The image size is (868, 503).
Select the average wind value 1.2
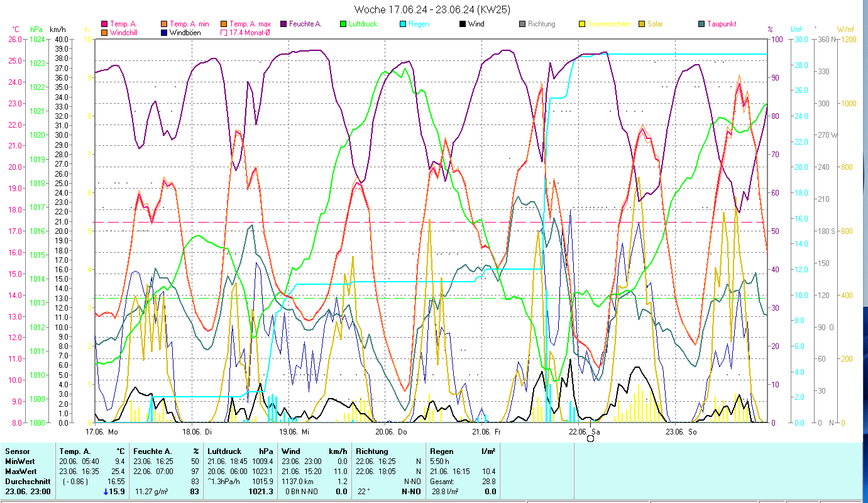[x=343, y=482]
